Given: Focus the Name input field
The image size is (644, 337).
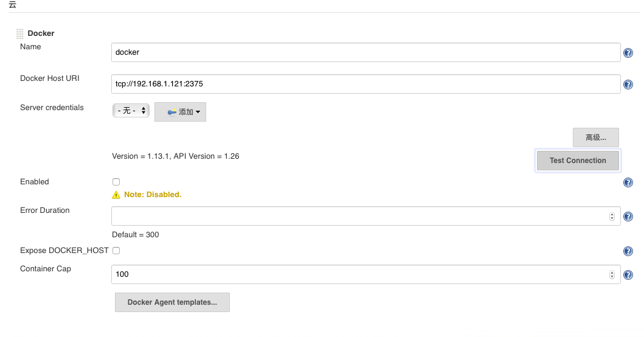Looking at the screenshot, I should click(x=366, y=52).
